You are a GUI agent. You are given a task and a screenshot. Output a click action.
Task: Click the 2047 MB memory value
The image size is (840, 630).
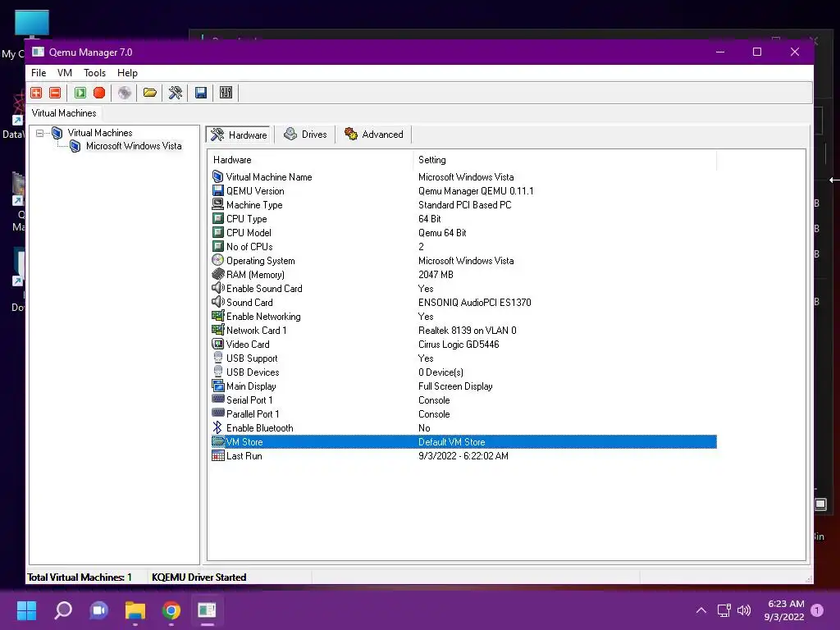tap(436, 274)
